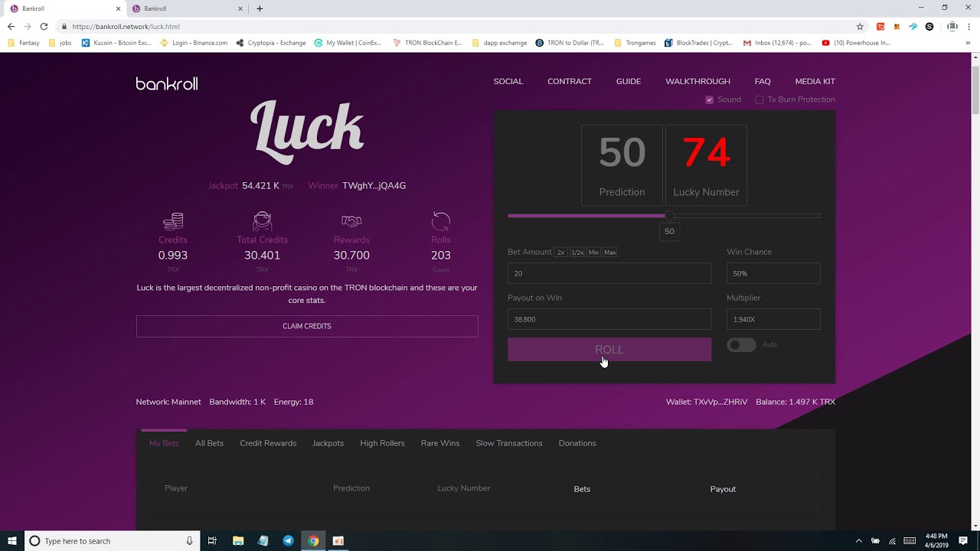Switch to the Rare Wins tab
Image resolution: width=980 pixels, height=551 pixels.
pos(440,443)
